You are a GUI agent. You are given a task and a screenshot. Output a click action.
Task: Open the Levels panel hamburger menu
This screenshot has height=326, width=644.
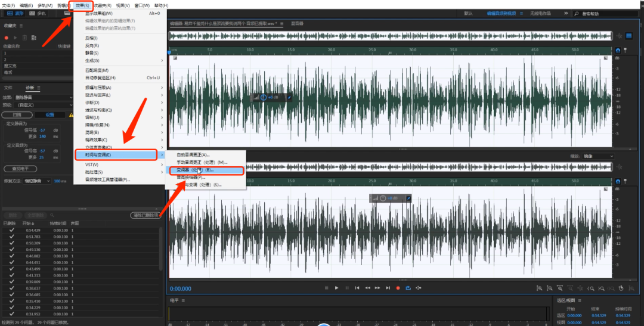click(x=183, y=300)
